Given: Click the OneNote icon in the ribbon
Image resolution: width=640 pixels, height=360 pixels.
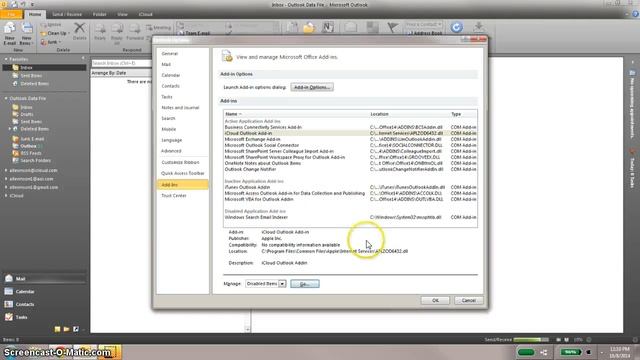Looking at the screenshot, I should (328, 27).
